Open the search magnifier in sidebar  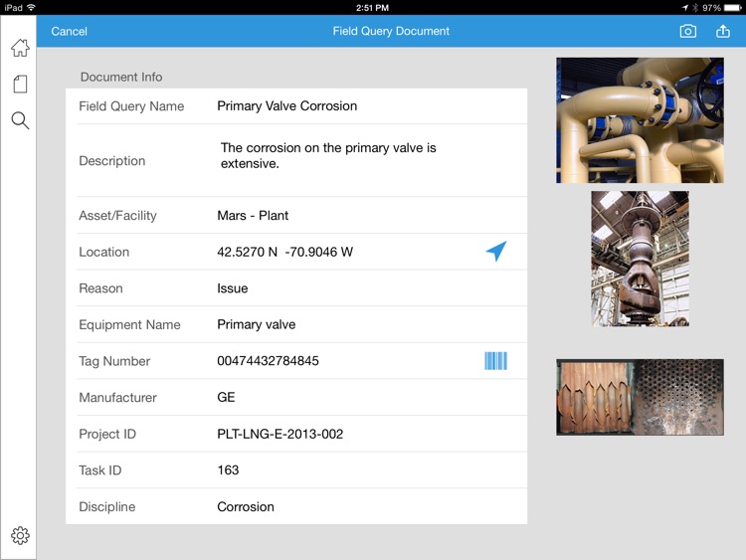tap(20, 120)
